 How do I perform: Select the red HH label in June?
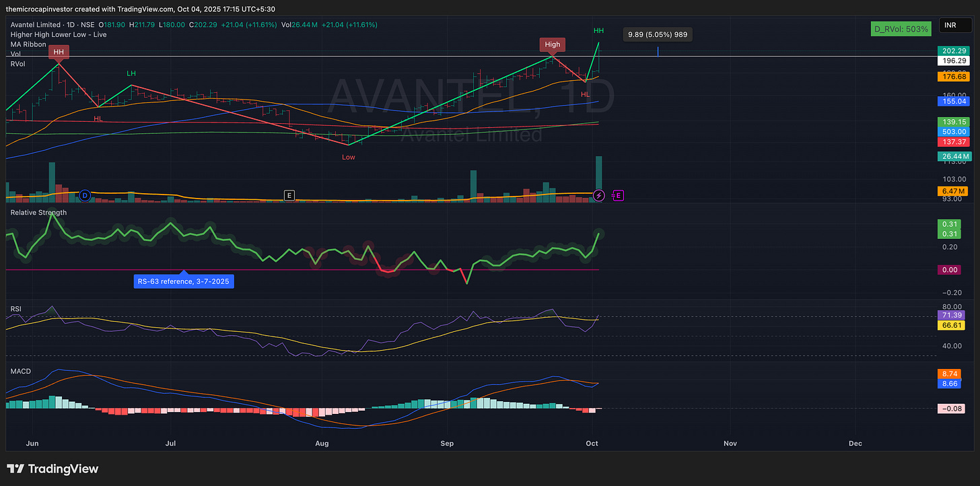click(59, 51)
